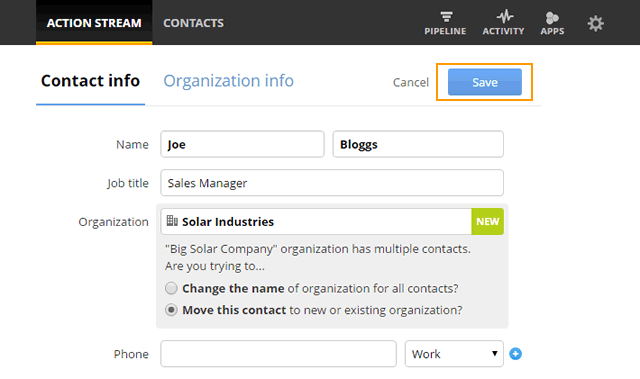Open the Work phone type dropdown
The image size is (640, 379).
pos(454,354)
